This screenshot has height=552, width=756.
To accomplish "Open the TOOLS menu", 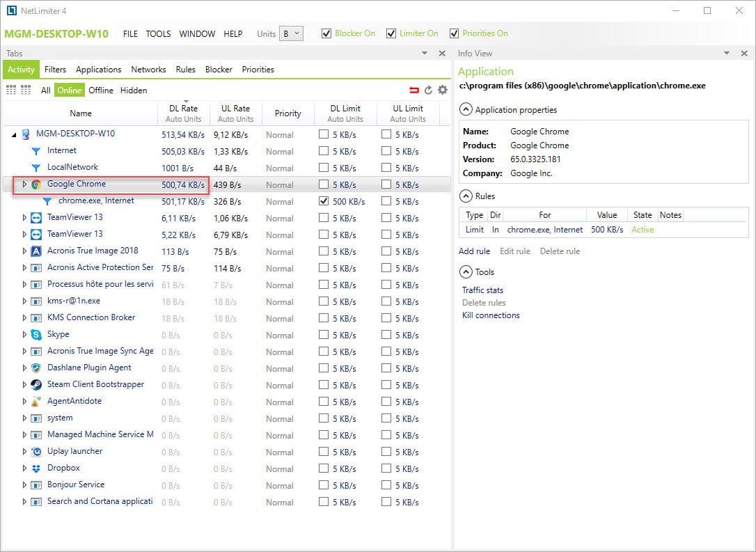I will pos(158,34).
